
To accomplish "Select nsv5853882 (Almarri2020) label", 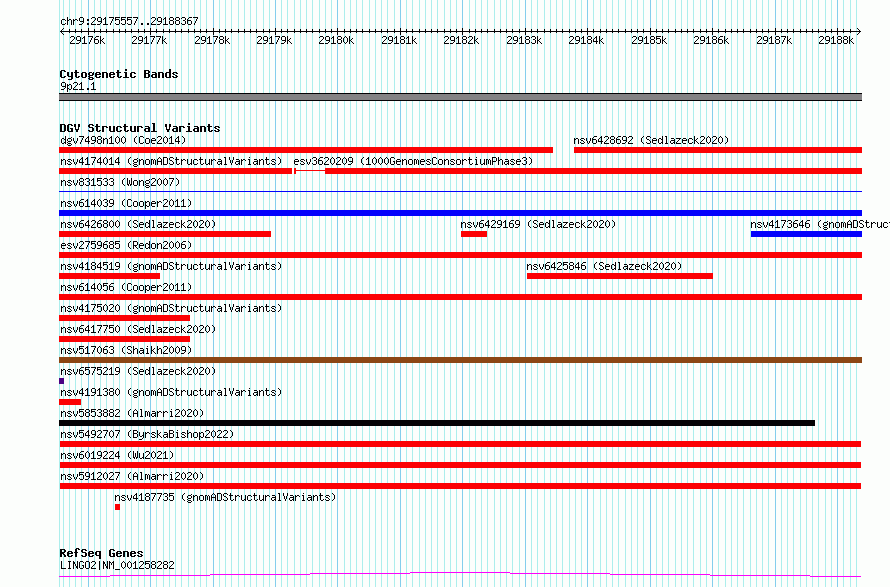I will point(132,413).
